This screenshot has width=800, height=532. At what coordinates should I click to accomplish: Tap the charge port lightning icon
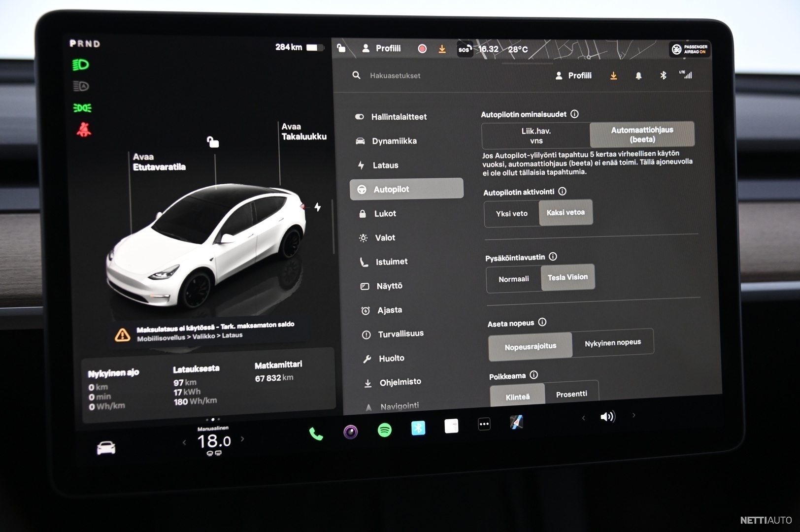click(318, 207)
